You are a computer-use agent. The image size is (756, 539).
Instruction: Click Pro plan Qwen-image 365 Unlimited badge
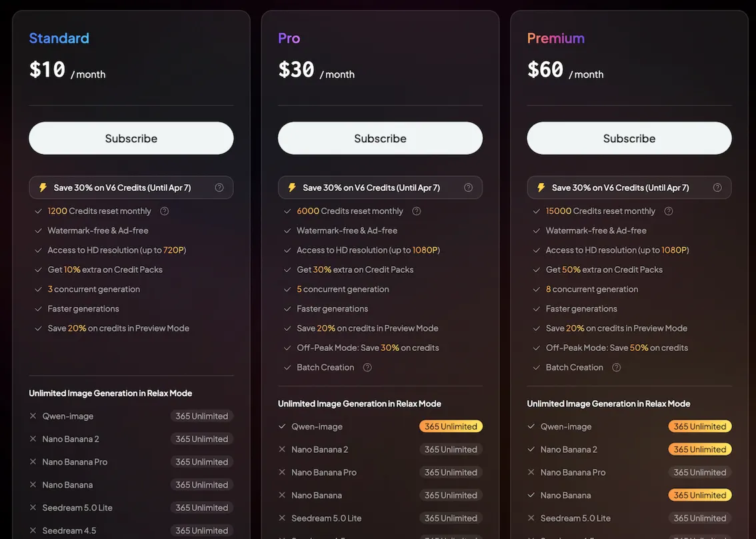coord(451,426)
